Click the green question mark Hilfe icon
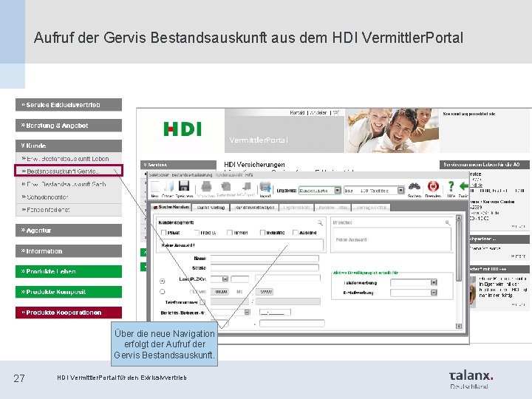The width and height of the screenshot is (532, 399). pos(451,186)
